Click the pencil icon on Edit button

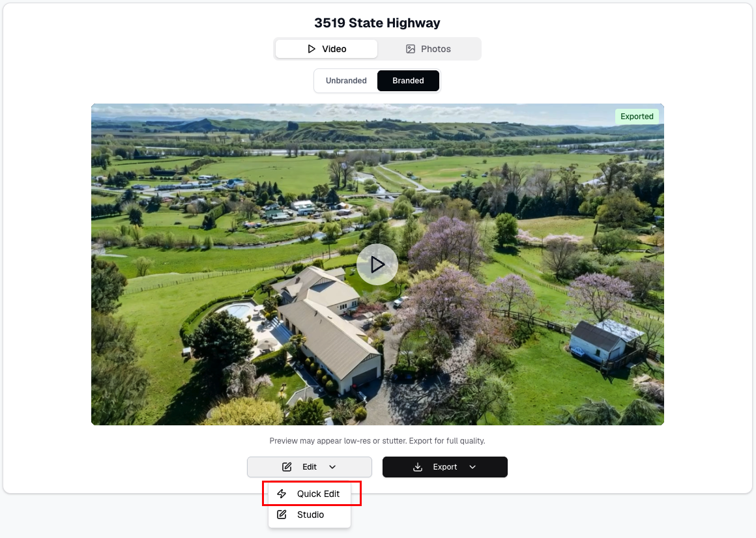[x=287, y=467]
